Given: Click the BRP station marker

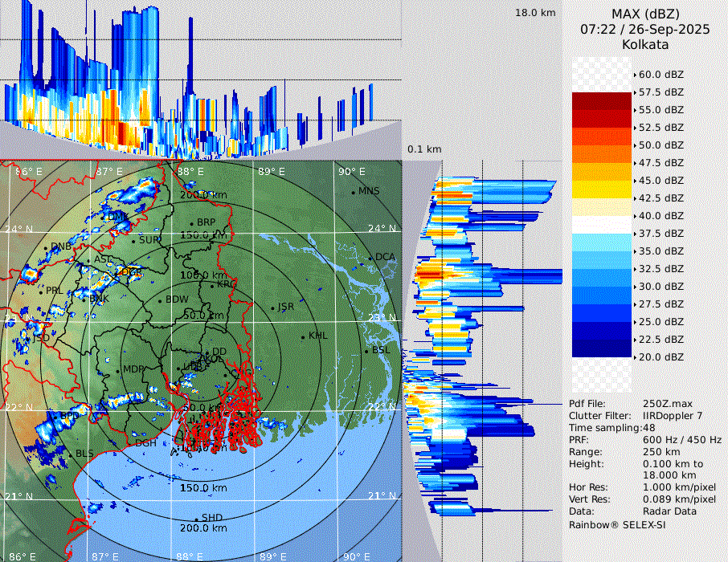Looking at the screenshot, I should (x=192, y=223).
